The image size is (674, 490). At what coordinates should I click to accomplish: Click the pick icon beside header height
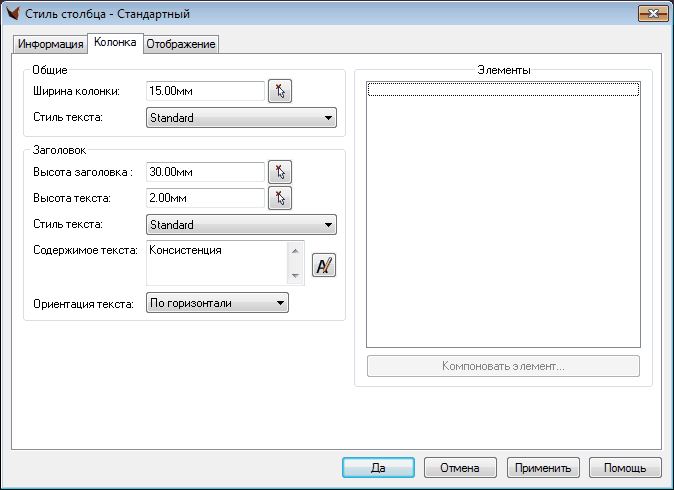(280, 172)
